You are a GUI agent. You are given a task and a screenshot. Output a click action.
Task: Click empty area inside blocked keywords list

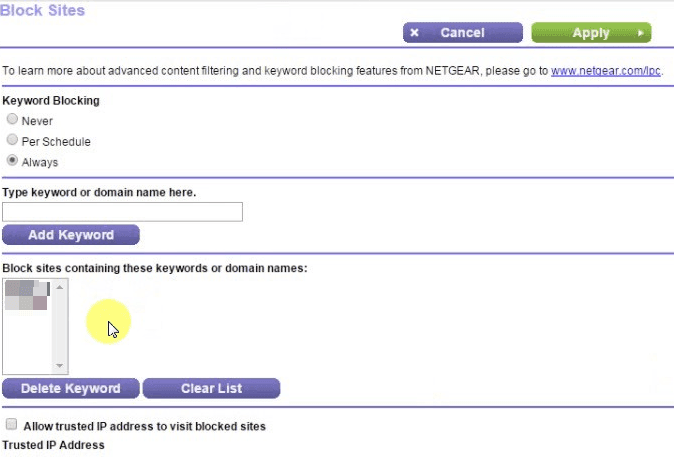27,345
